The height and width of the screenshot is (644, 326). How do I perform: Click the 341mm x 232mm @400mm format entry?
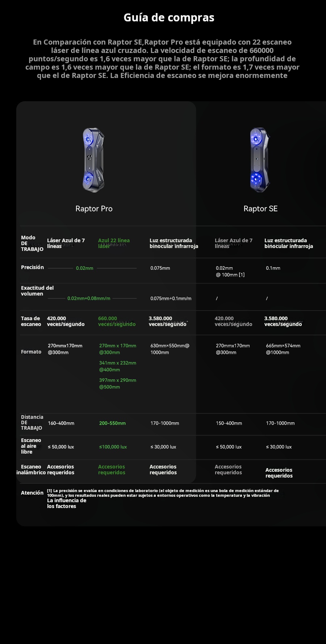(118, 366)
